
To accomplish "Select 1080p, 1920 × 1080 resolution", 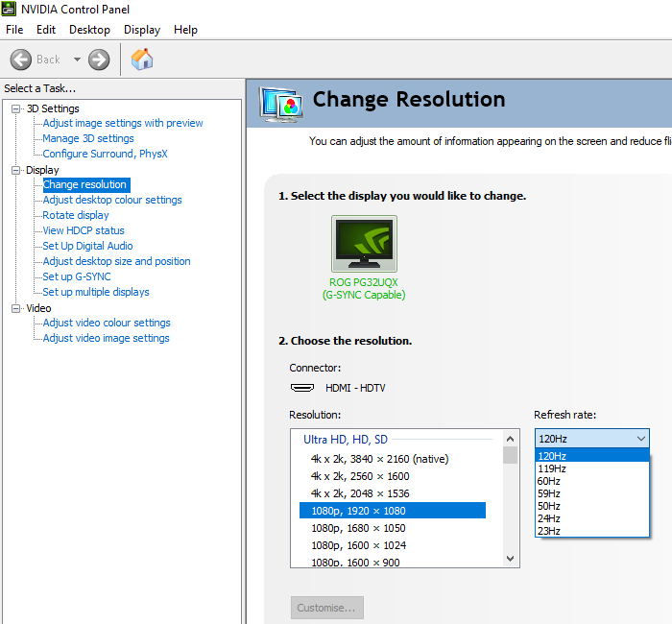I will 392,511.
